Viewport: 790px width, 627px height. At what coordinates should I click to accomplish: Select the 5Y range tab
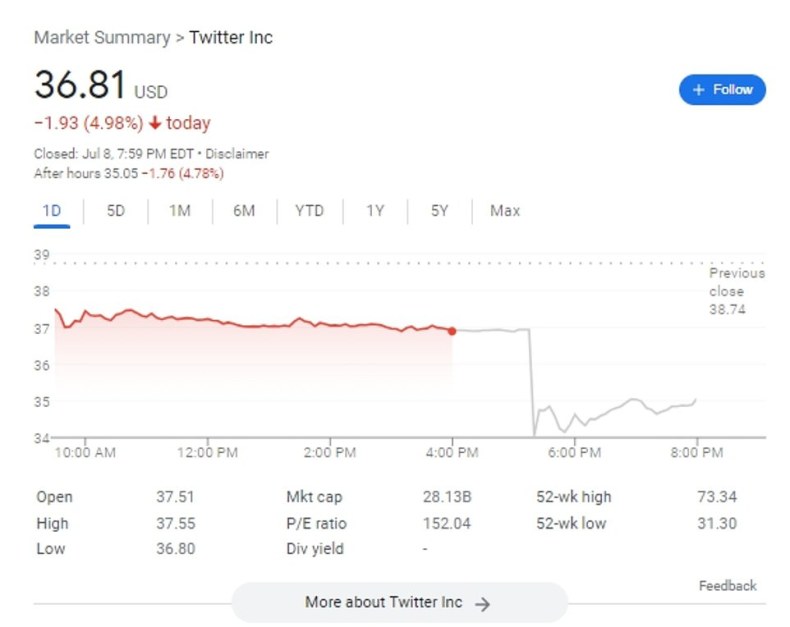439,211
